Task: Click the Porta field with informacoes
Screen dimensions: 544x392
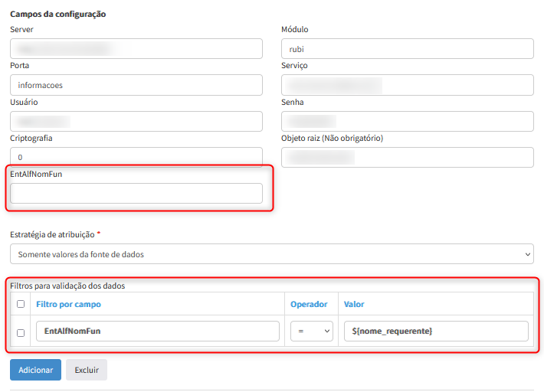Action: [x=136, y=85]
